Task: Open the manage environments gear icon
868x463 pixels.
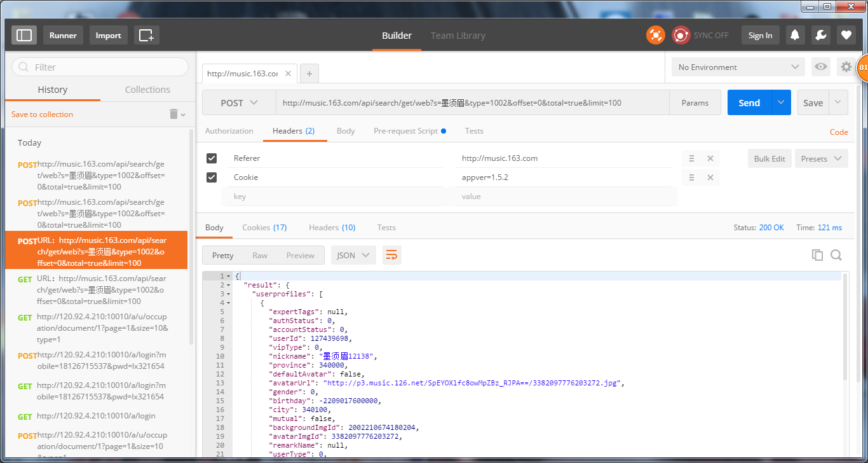Action: pos(846,67)
